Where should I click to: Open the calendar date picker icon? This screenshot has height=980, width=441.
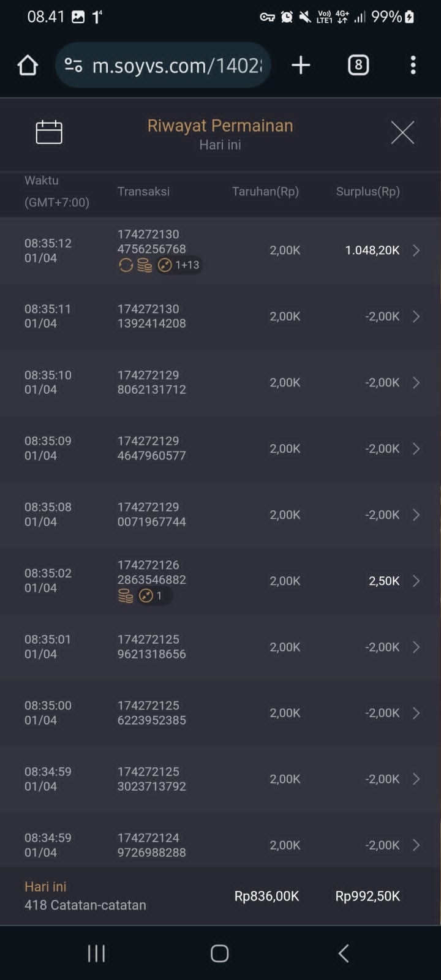[49, 132]
